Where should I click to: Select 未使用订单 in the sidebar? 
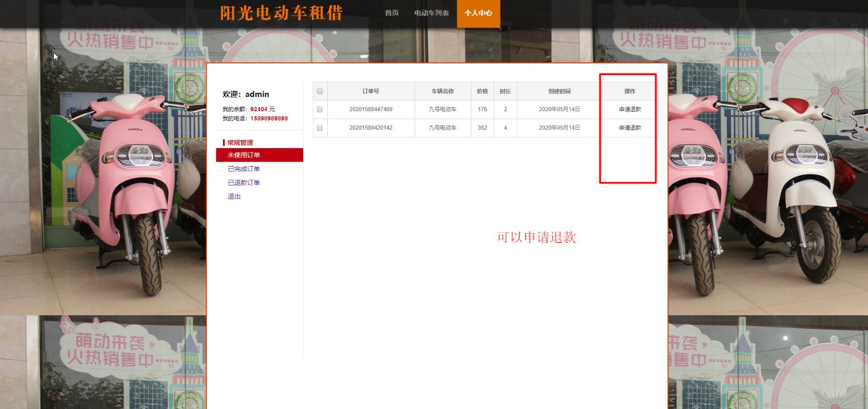(x=244, y=155)
